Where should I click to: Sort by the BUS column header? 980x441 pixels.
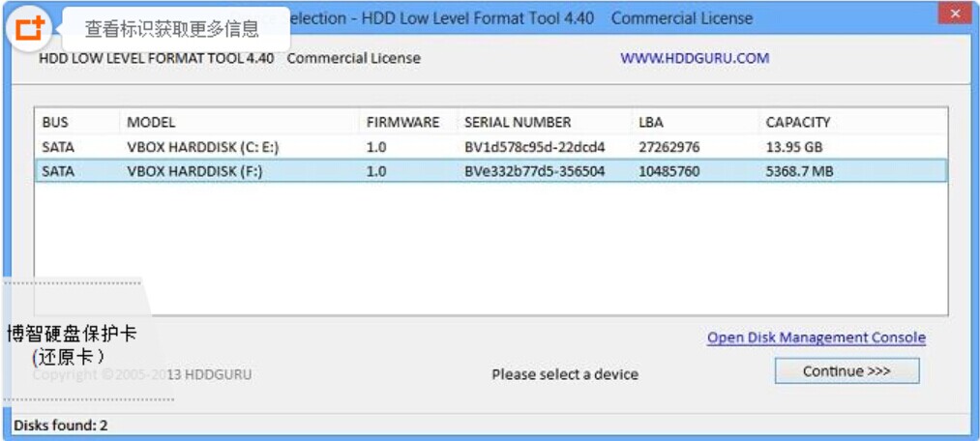point(76,122)
